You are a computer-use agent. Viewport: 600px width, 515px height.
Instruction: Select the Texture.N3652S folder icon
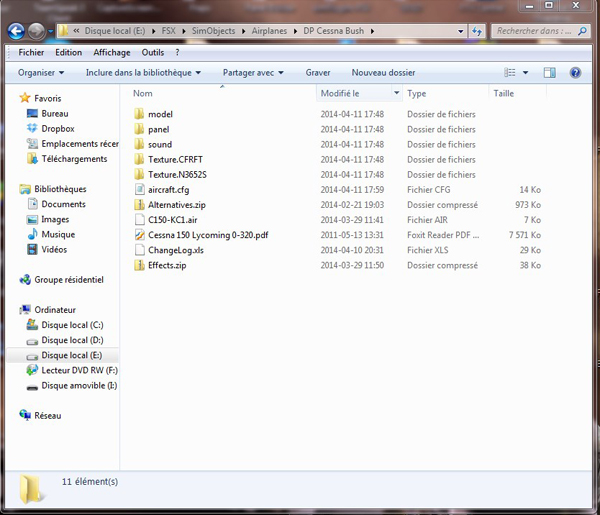pos(139,174)
